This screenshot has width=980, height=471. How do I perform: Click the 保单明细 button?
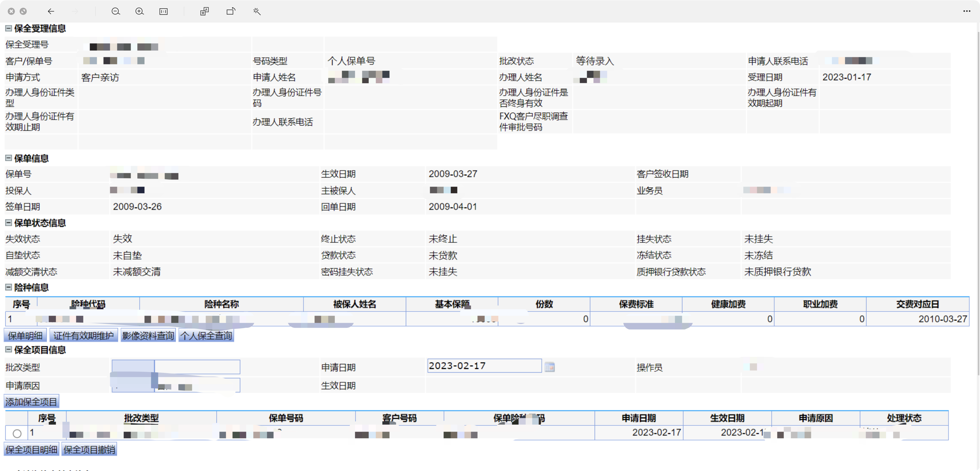click(x=25, y=336)
